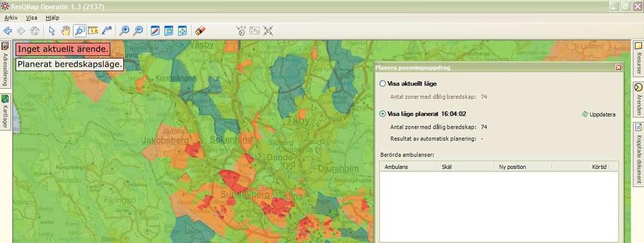The width and height of the screenshot is (644, 243).
Task: Select the zoom-to-area magnifier tool
Action: click(80, 30)
